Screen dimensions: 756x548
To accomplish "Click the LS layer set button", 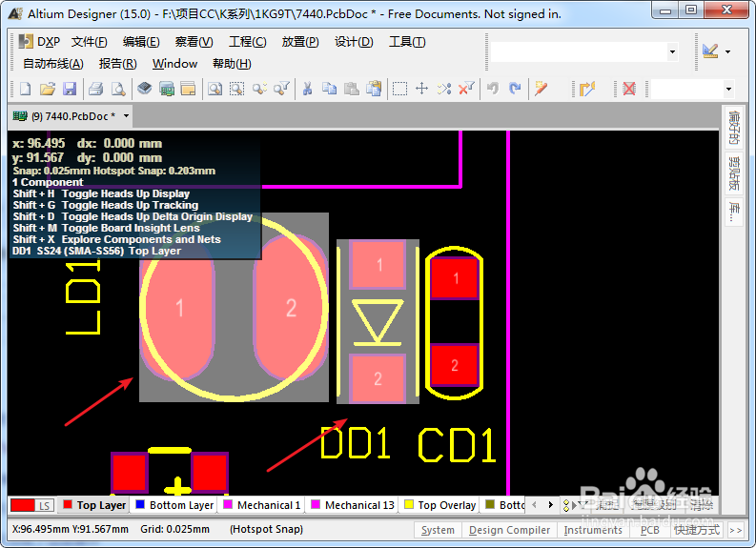I will [45, 505].
